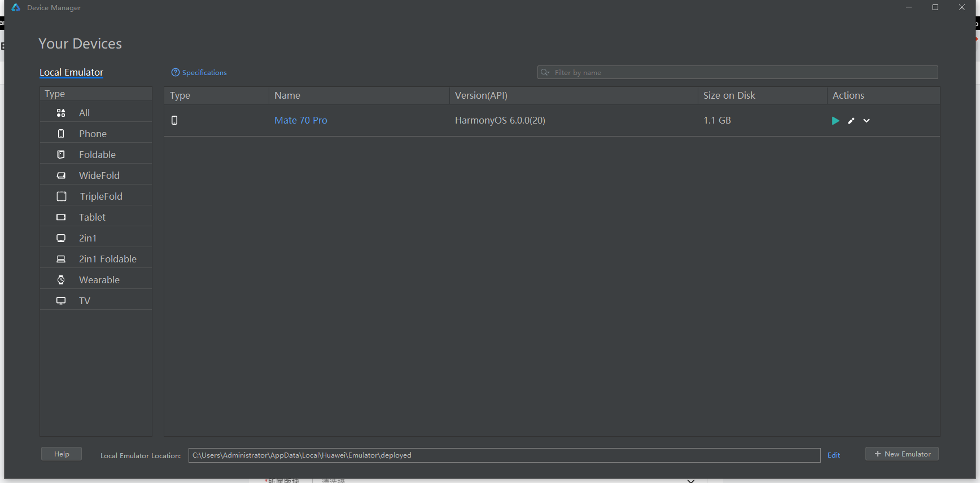The height and width of the screenshot is (483, 980).
Task: Click the 2in1 Foldable category icon
Action: pos(61,259)
